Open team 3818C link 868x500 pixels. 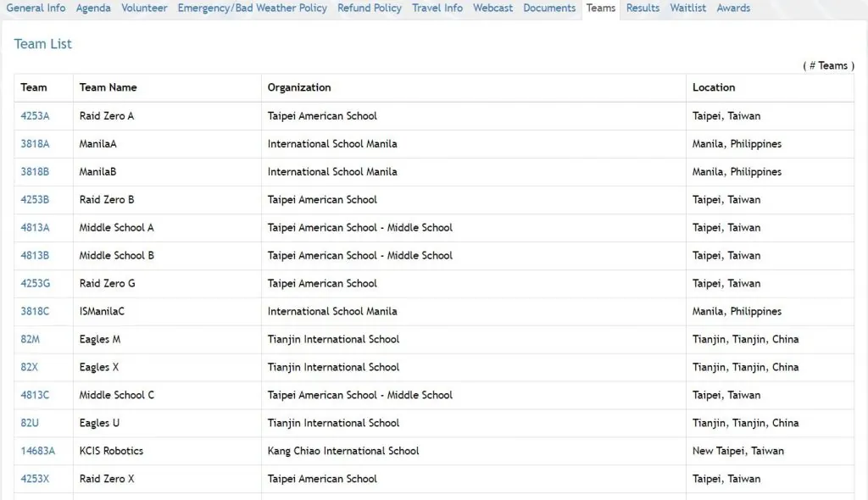pyautogui.click(x=35, y=311)
